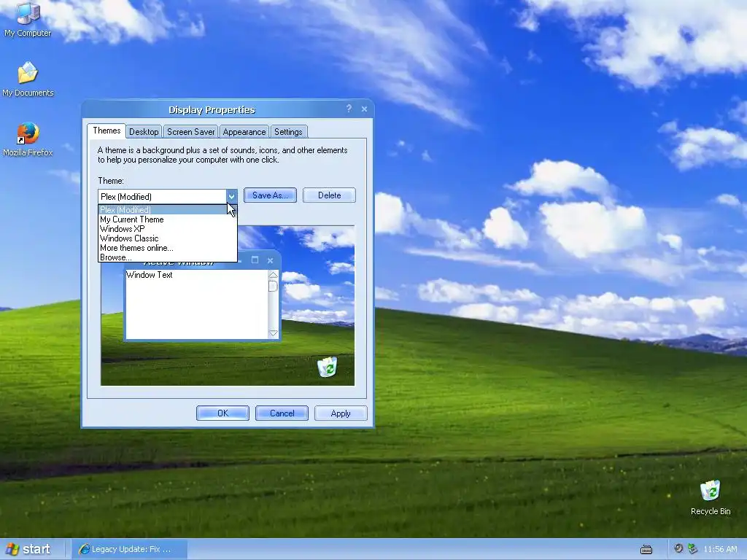Image resolution: width=747 pixels, height=560 pixels.
Task: Click the Delete theme button
Action: click(329, 195)
